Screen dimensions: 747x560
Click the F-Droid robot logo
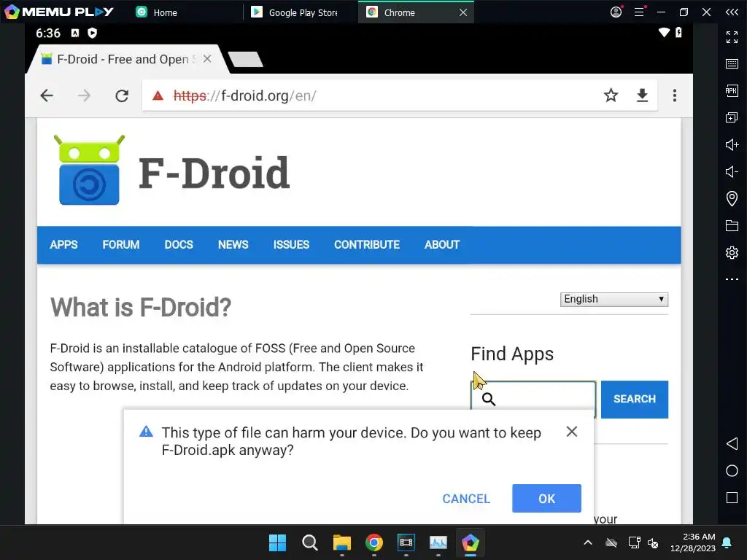click(89, 170)
